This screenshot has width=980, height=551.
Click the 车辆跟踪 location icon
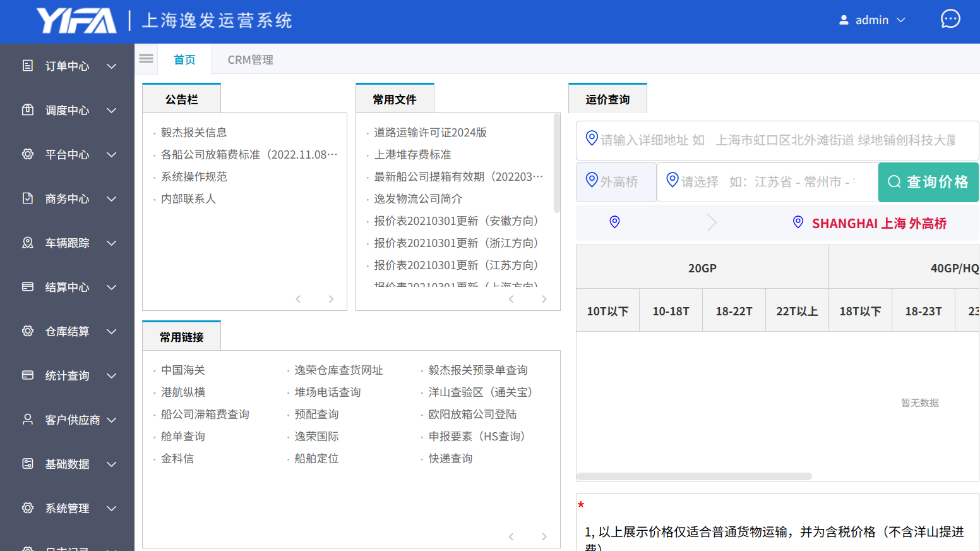(x=28, y=243)
